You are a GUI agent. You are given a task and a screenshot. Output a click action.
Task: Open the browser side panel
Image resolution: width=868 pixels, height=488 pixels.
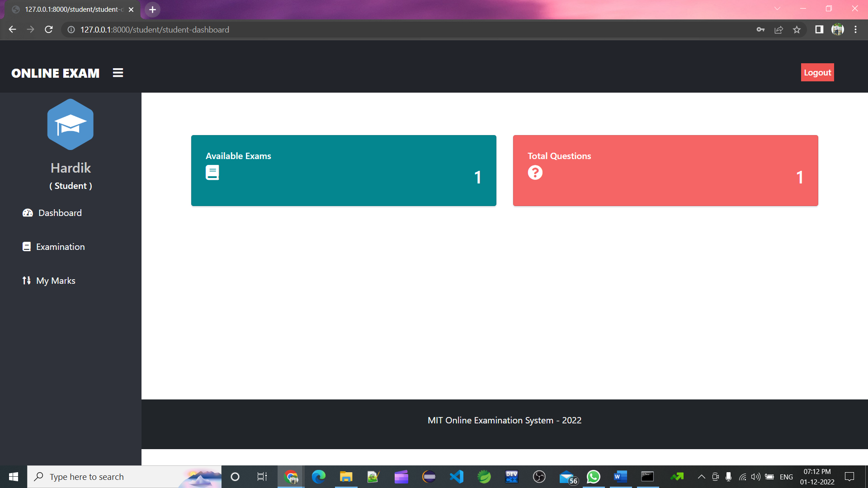coord(819,29)
